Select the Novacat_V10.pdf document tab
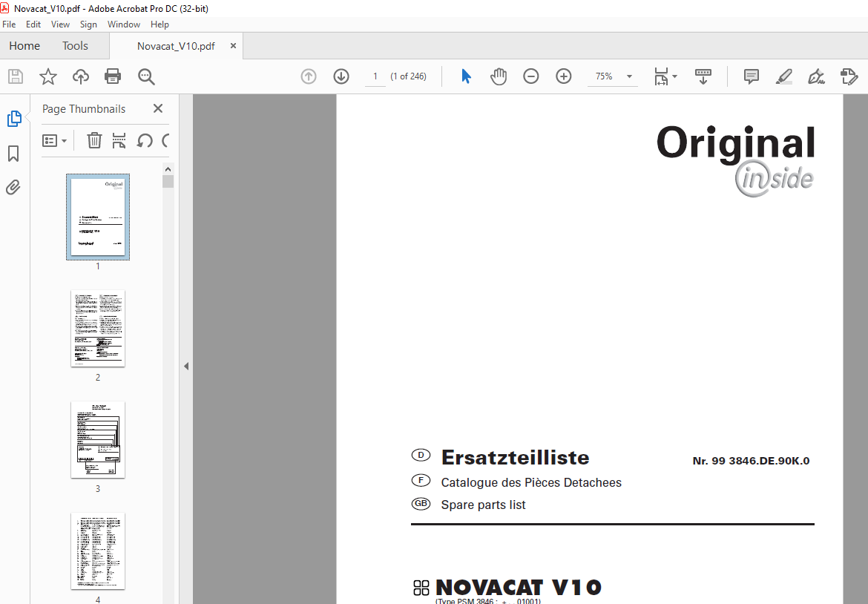This screenshot has width=868, height=604. click(x=176, y=46)
